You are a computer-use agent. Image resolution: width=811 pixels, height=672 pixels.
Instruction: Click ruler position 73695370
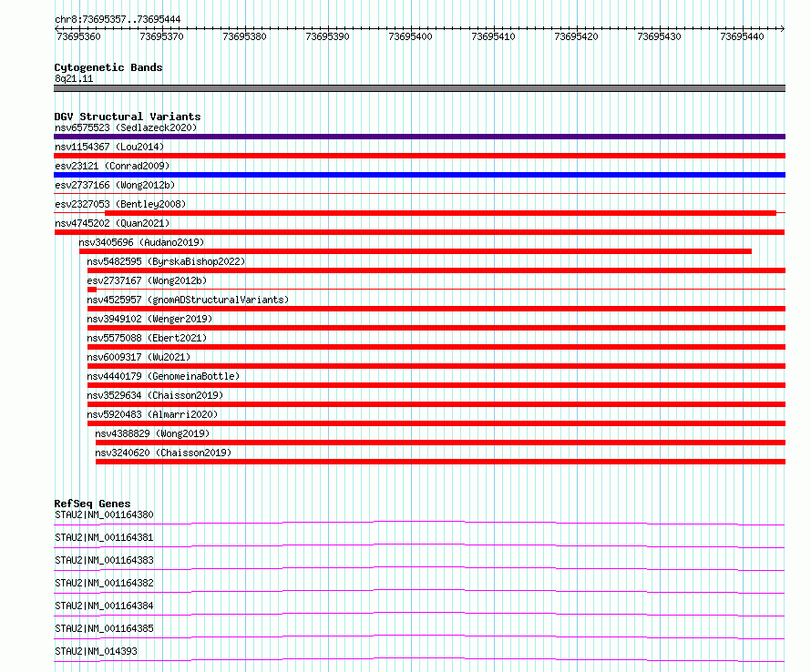point(161,36)
